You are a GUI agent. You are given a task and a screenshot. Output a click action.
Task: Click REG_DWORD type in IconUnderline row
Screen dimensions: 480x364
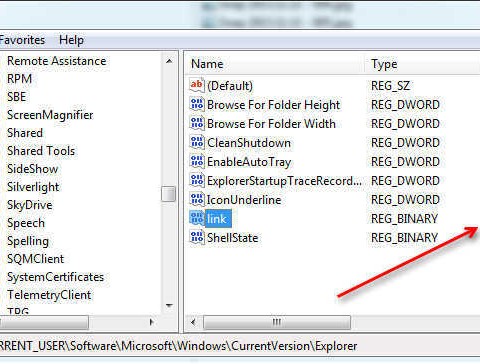pos(405,200)
